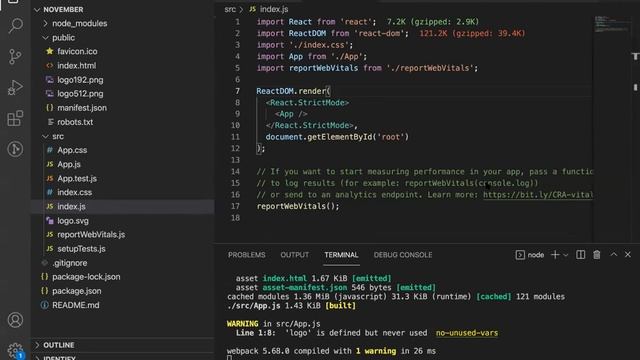The width and height of the screenshot is (640, 360).
Task: Click the src breadcrumb segment
Action: click(x=230, y=9)
